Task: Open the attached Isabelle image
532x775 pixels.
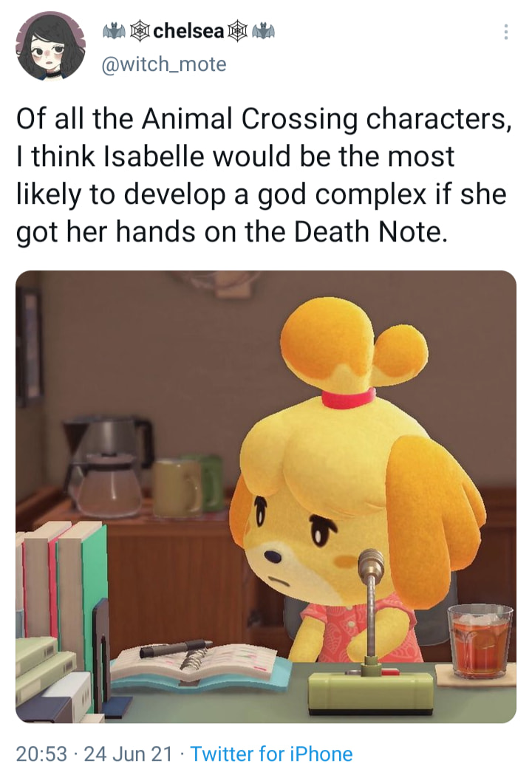Action: pos(266,496)
